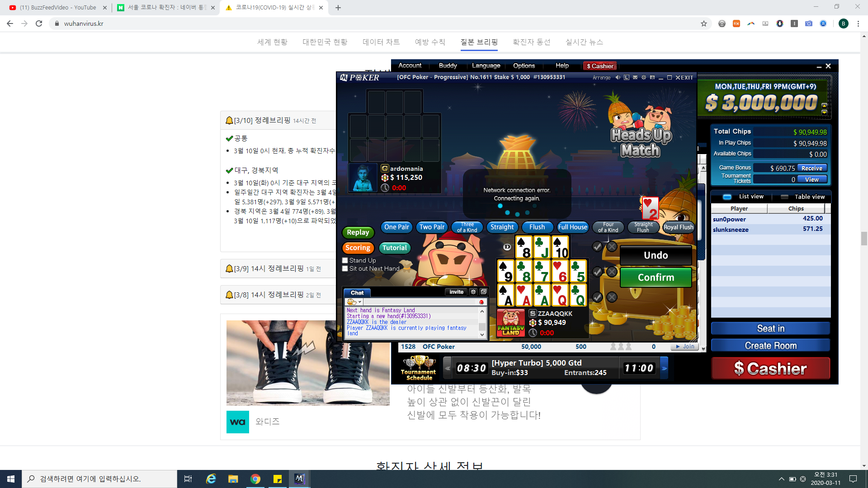Click the Arrange tables option
The width and height of the screenshot is (868, 488).
(x=602, y=78)
